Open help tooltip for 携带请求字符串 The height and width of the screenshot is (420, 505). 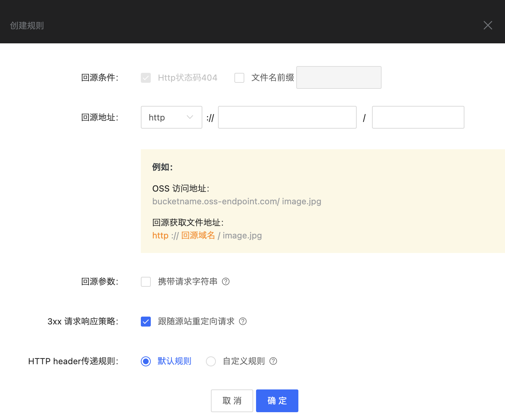coord(226,281)
